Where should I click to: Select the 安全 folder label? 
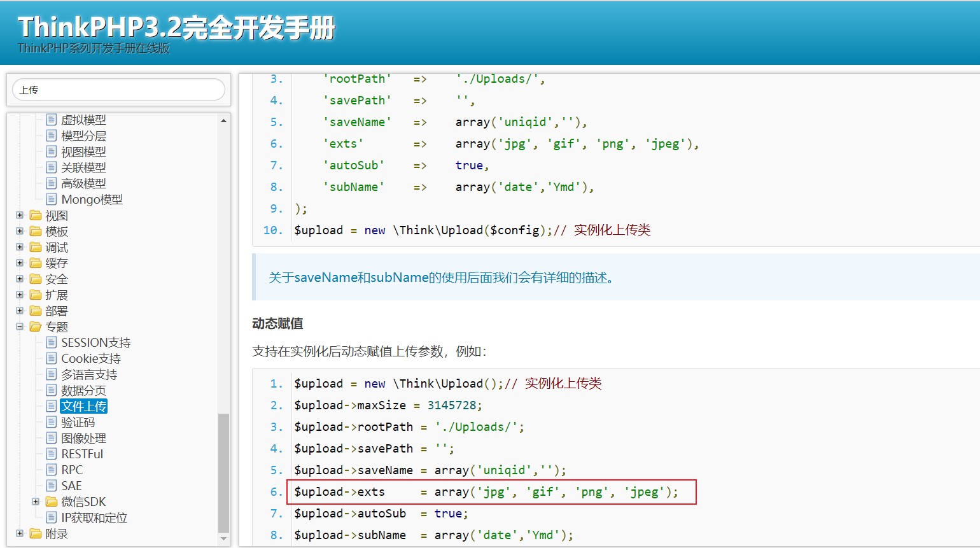[x=57, y=279]
